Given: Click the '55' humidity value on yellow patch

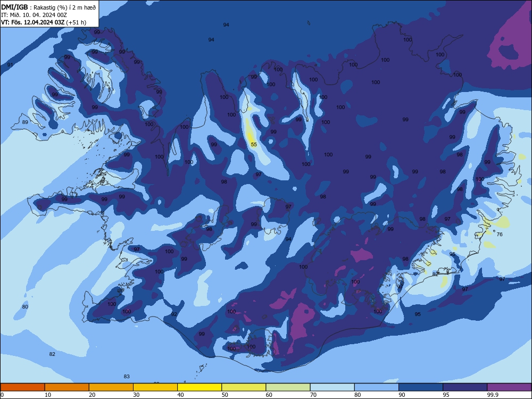Looking at the screenshot, I should pos(254,145).
